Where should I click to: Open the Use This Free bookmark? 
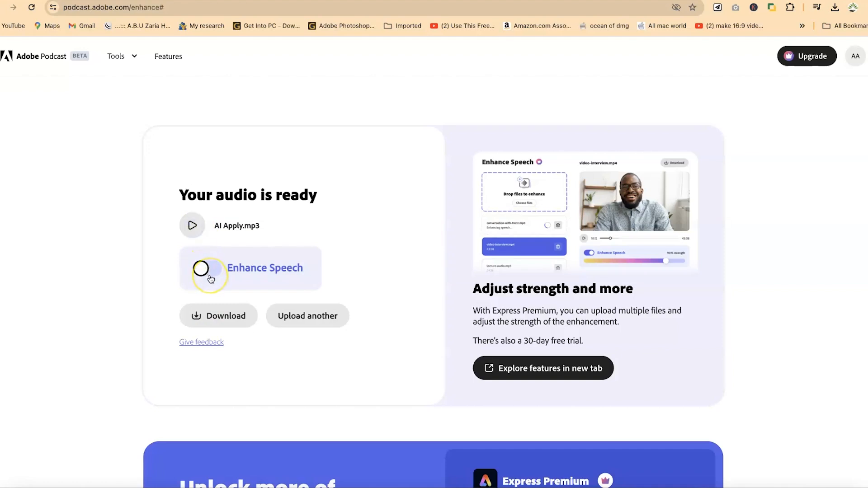click(462, 26)
